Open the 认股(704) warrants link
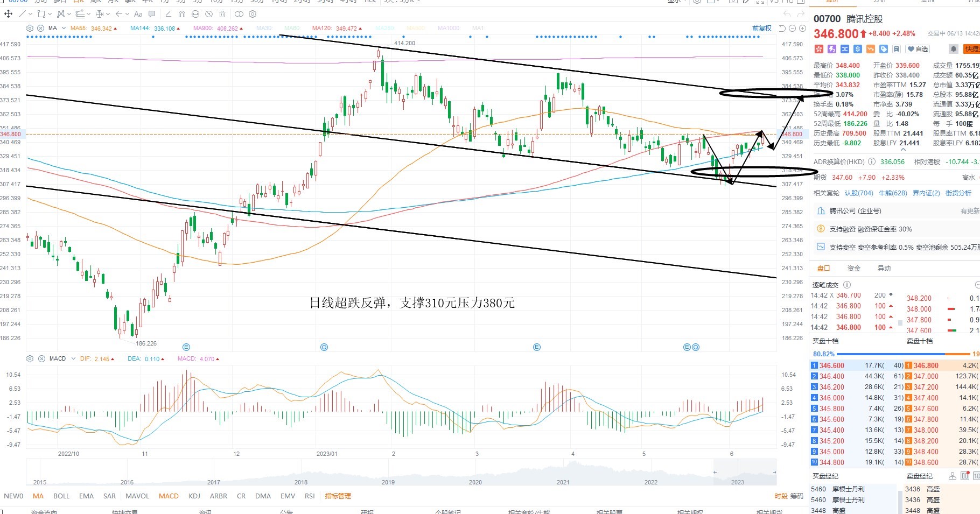This screenshot has height=514, width=980. [x=859, y=193]
